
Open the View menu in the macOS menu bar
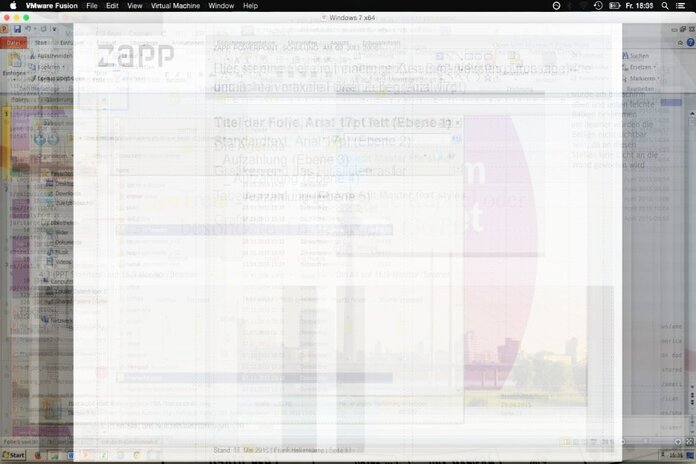point(134,6)
